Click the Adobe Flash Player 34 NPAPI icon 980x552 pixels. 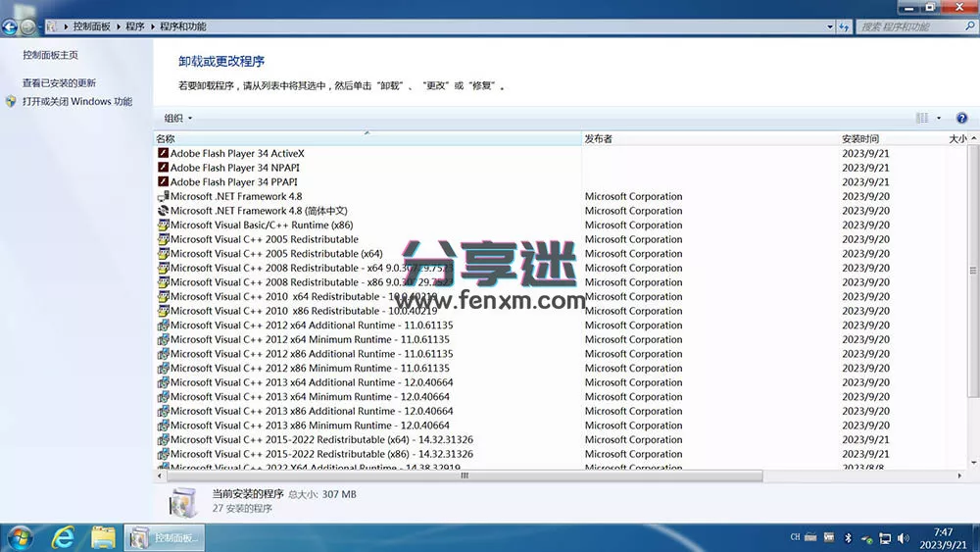pyautogui.click(x=163, y=167)
